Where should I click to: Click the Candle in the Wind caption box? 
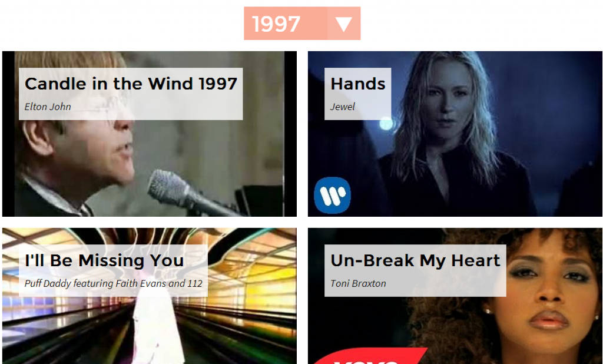(131, 94)
